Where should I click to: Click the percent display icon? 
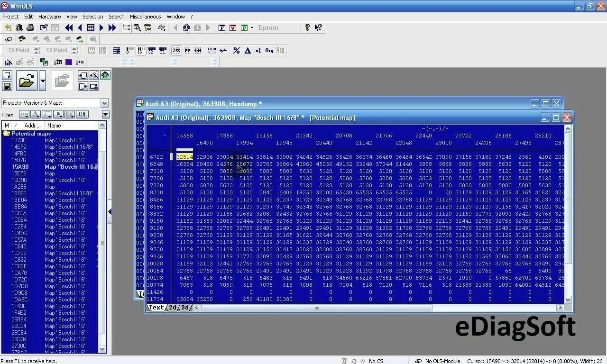click(x=236, y=51)
